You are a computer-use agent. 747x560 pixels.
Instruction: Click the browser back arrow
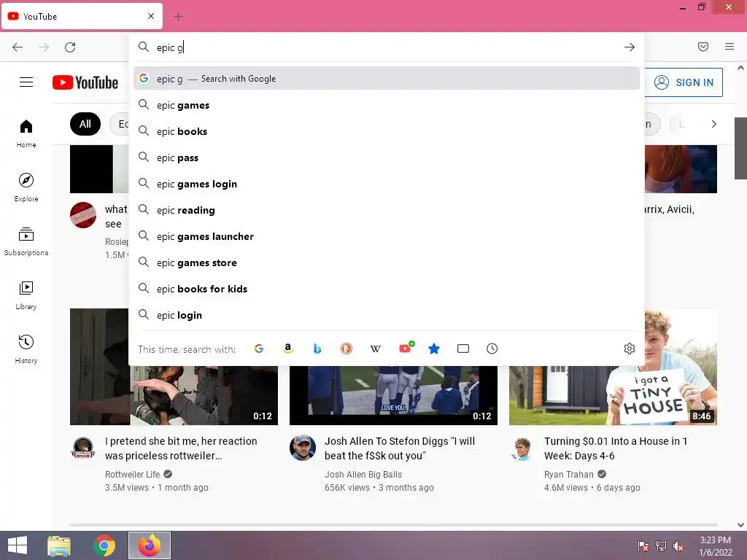tap(18, 47)
